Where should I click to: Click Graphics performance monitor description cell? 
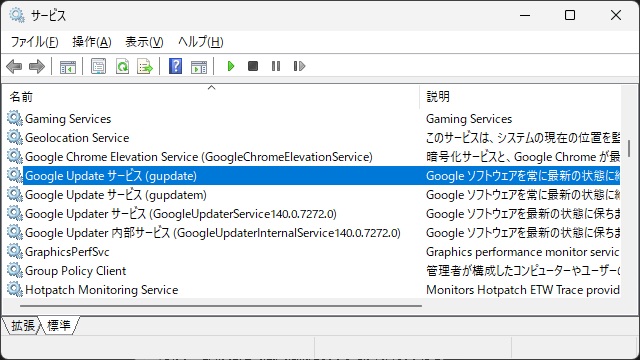[x=523, y=252]
